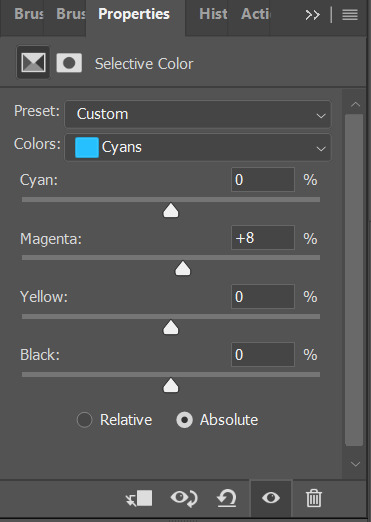Viewport: 371px width, 522px height.
Task: Open the Colors dropdown showing Cyans
Action: click(198, 147)
